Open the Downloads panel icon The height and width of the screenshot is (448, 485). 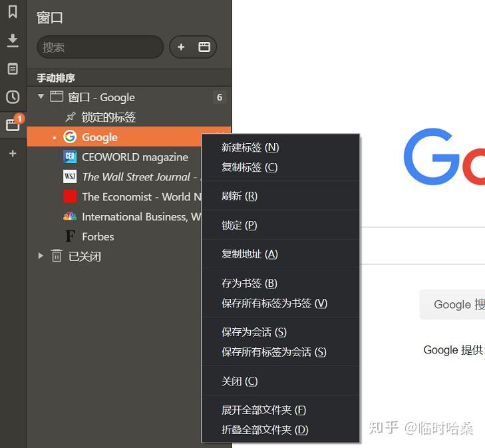click(13, 41)
